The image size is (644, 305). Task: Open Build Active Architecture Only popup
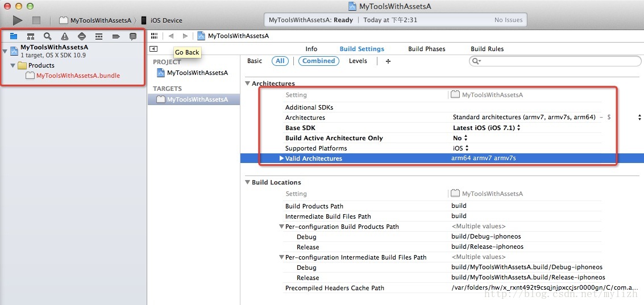[x=460, y=138]
